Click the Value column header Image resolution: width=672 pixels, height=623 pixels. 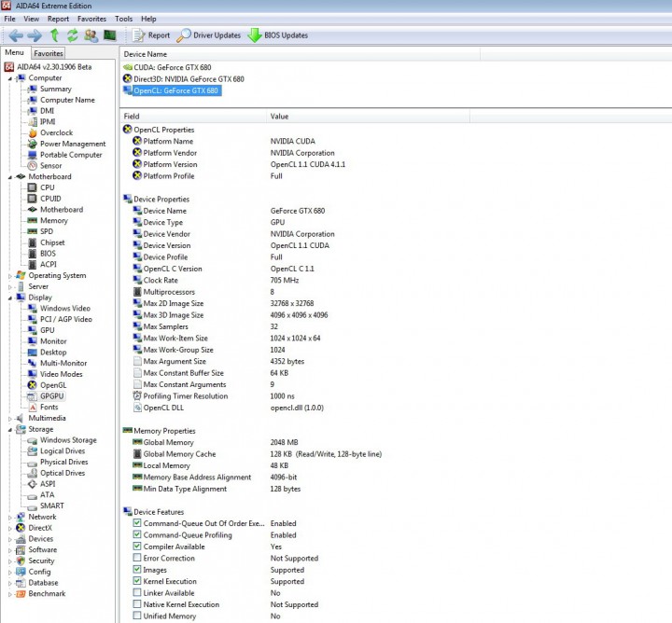(x=368, y=117)
